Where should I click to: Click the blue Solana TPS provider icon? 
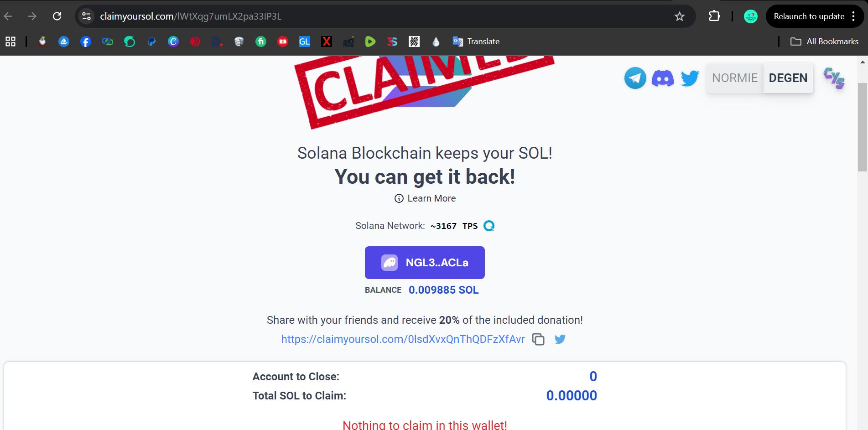pyautogui.click(x=489, y=226)
